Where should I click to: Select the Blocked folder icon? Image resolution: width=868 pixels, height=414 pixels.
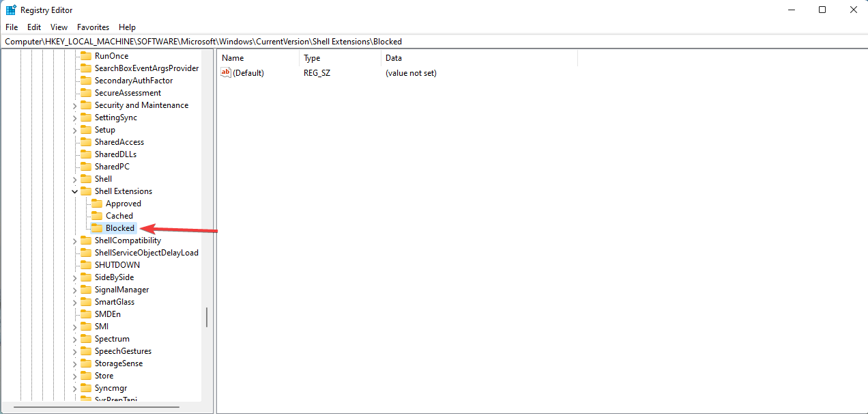[x=96, y=228]
